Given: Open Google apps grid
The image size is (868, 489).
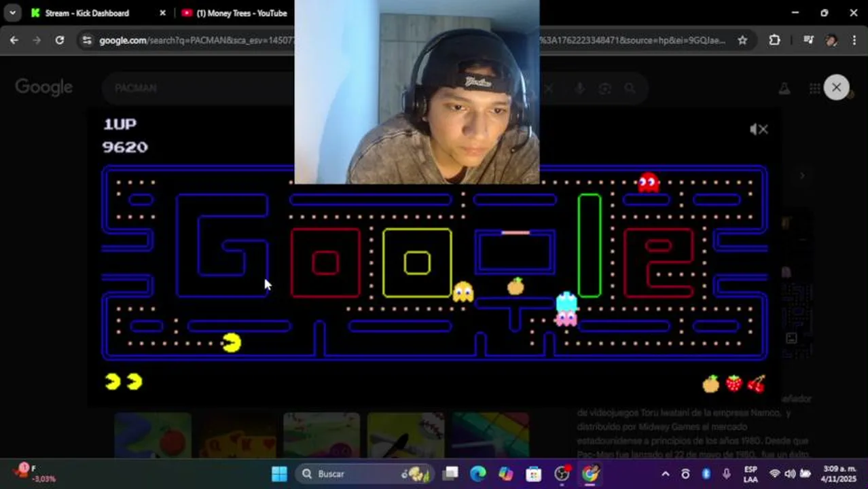Looking at the screenshot, I should coord(814,88).
